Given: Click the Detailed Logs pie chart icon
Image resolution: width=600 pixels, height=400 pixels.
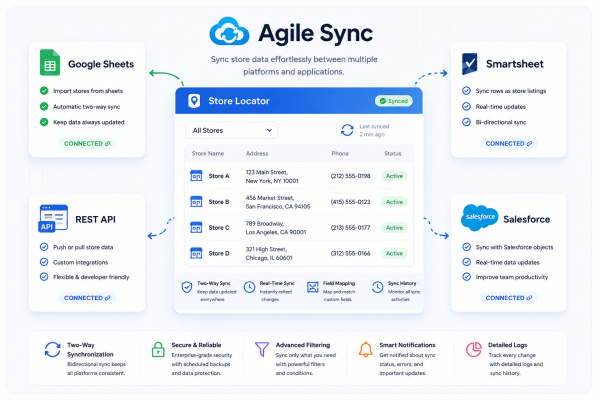Looking at the screenshot, I should tap(474, 349).
